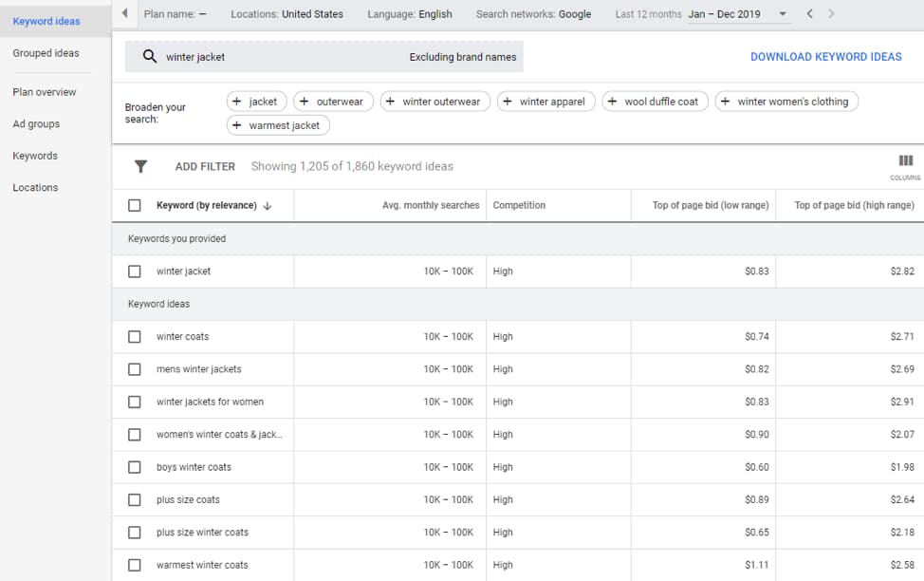This screenshot has height=581, width=924.
Task: Sort by Top of page bid (high range)
Action: click(x=854, y=205)
